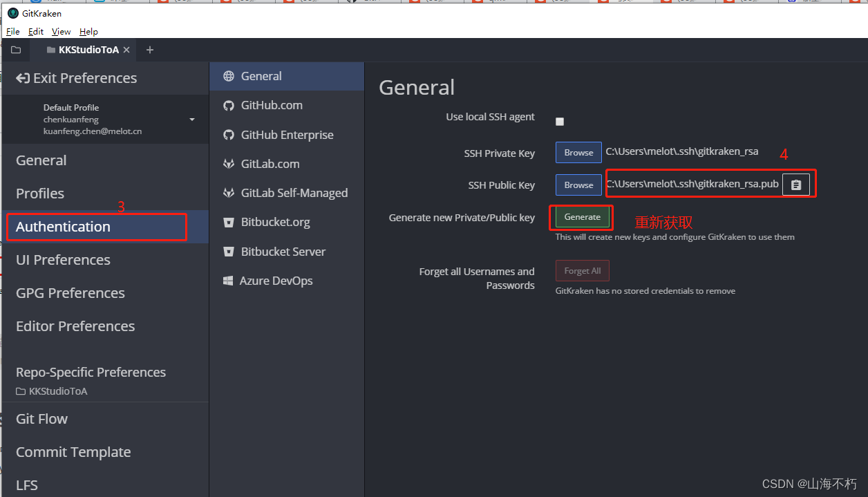Switch to the KKStudioToA tab
This screenshot has width=868, height=497.
point(83,50)
